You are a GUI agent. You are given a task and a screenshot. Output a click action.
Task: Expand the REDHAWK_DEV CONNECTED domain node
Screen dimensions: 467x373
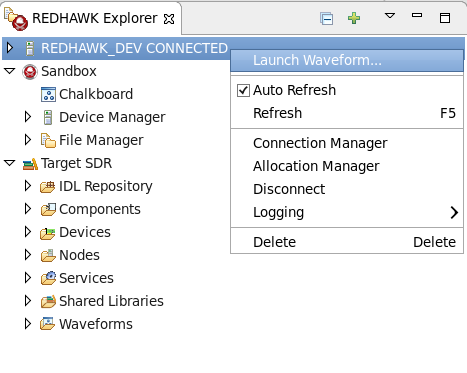coord(10,48)
